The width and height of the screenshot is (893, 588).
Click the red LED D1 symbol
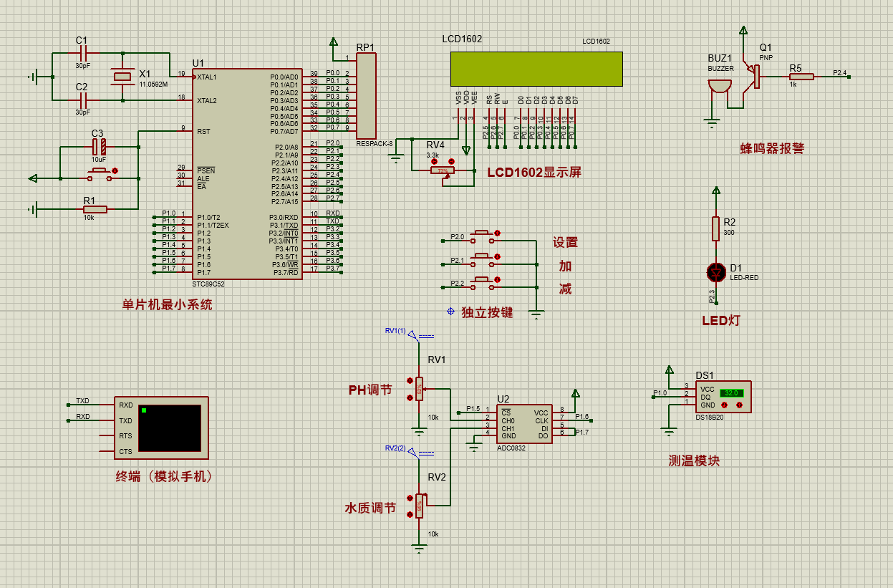(715, 271)
